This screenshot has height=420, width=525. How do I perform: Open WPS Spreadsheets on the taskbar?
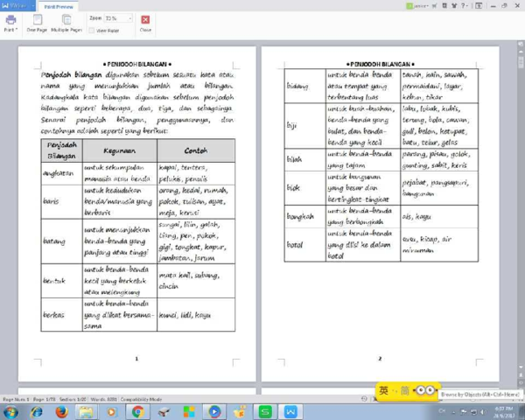pyautogui.click(x=265, y=411)
